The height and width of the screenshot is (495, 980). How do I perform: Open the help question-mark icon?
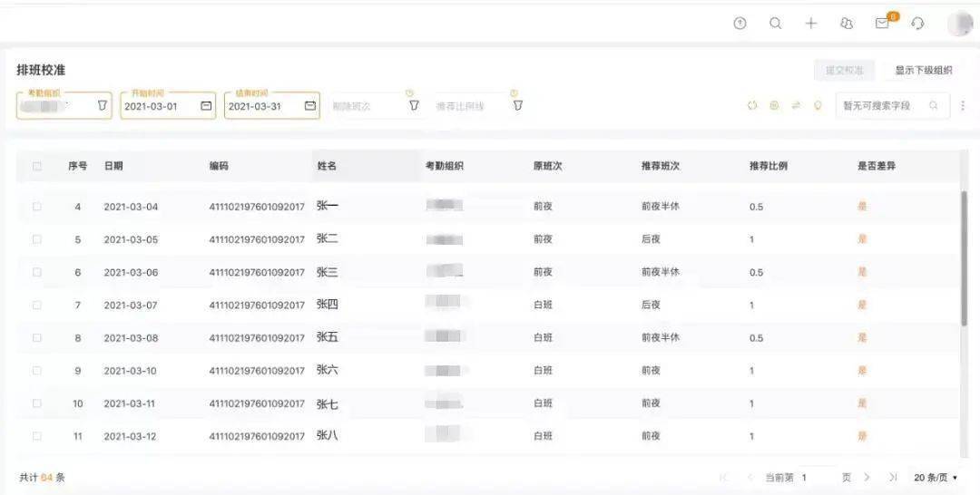pyautogui.click(x=740, y=24)
